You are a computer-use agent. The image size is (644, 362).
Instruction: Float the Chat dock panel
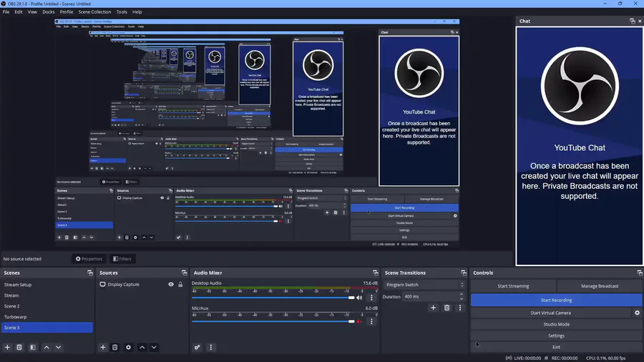(632, 21)
